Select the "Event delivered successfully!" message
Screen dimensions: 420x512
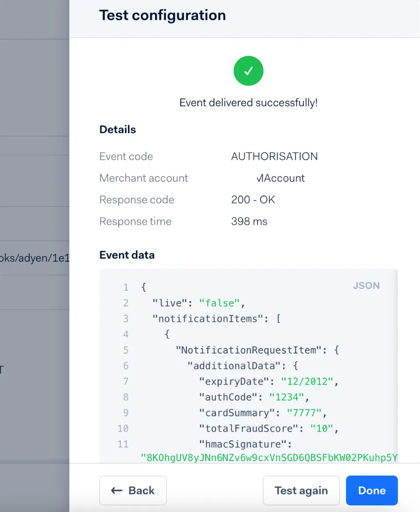tap(249, 102)
